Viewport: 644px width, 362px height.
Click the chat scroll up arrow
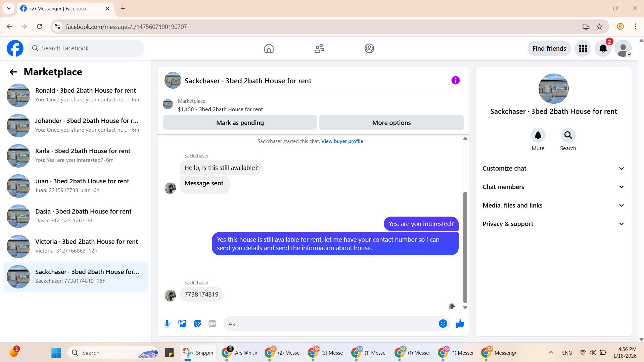(465, 138)
